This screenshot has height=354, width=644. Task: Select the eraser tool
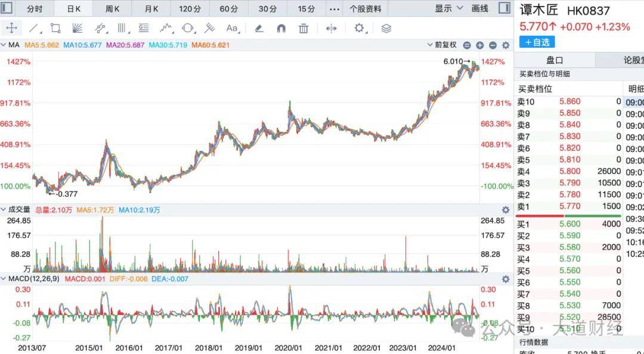coord(259,28)
